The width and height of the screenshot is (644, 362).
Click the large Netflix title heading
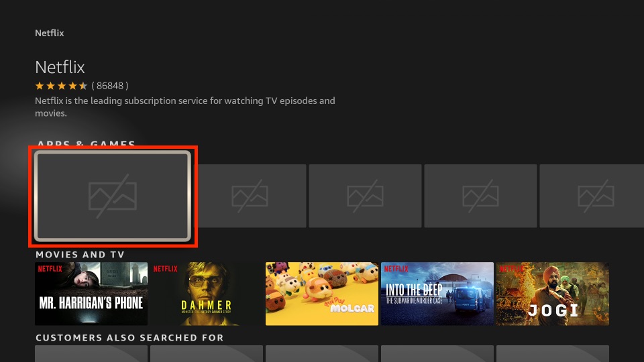pos(60,67)
